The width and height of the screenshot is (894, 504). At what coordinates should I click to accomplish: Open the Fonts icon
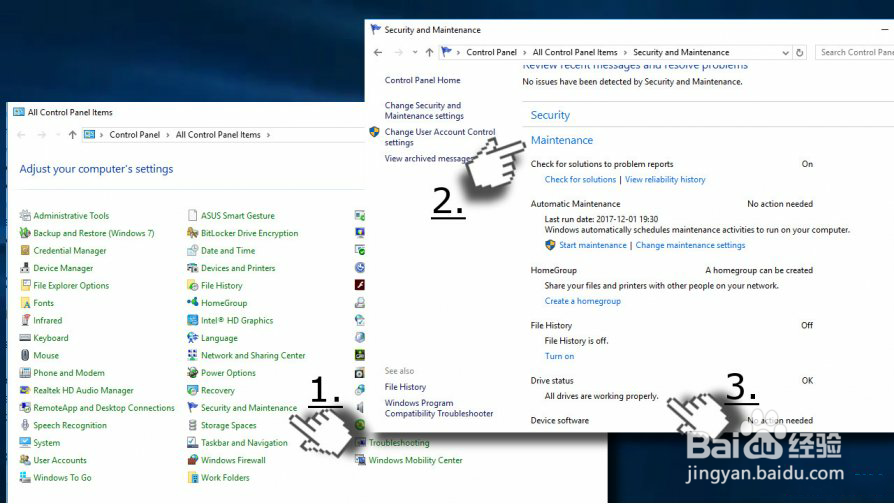tap(25, 303)
